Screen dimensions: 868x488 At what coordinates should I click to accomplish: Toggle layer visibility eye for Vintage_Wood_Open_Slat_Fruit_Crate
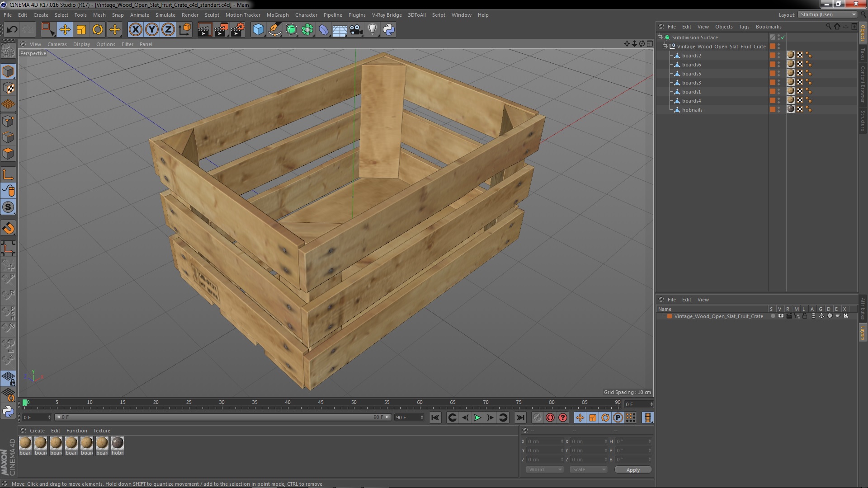click(x=781, y=316)
